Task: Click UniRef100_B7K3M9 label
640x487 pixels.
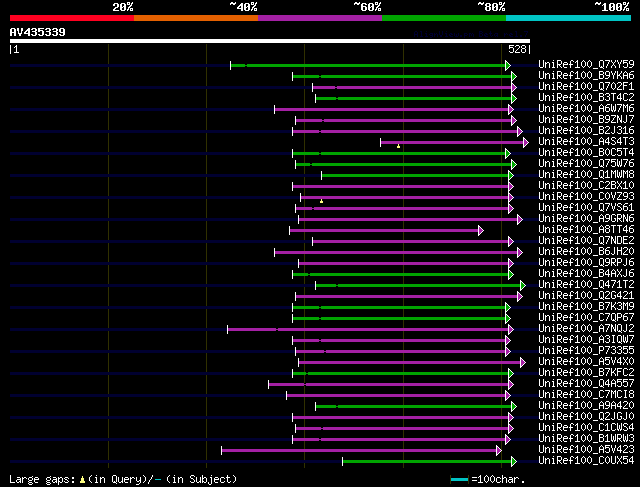Action: (586, 307)
